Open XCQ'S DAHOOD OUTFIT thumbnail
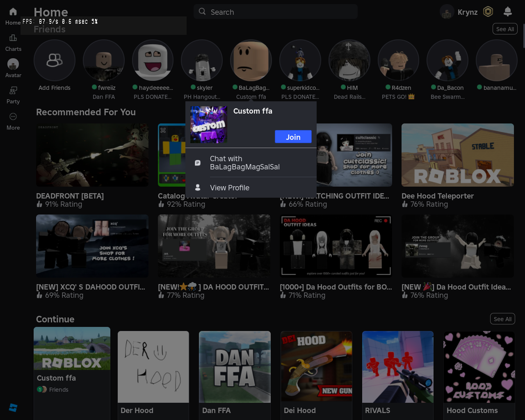 92,246
